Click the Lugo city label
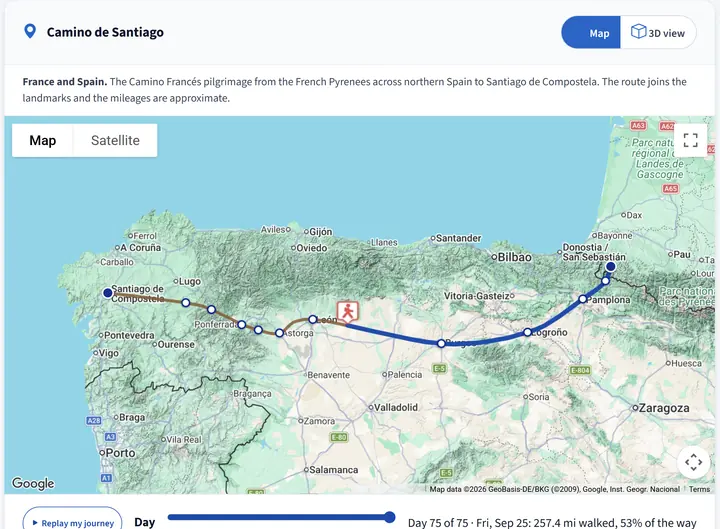 click(190, 281)
